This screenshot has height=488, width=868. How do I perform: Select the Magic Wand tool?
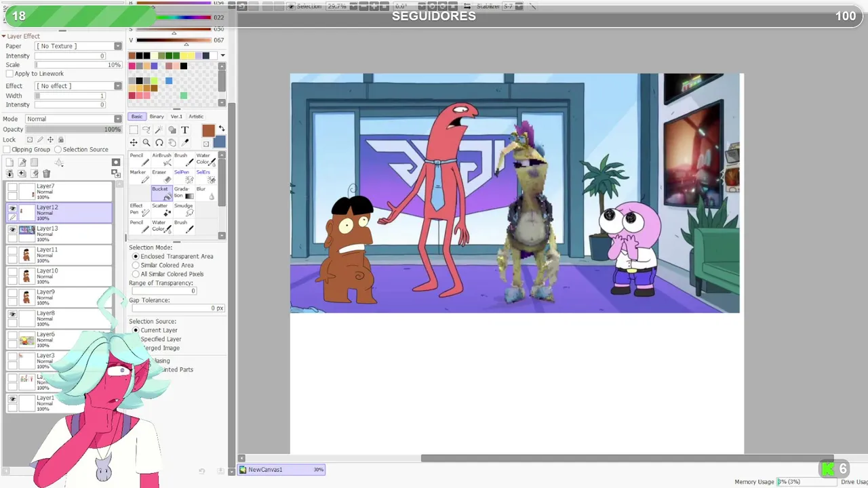coord(159,129)
